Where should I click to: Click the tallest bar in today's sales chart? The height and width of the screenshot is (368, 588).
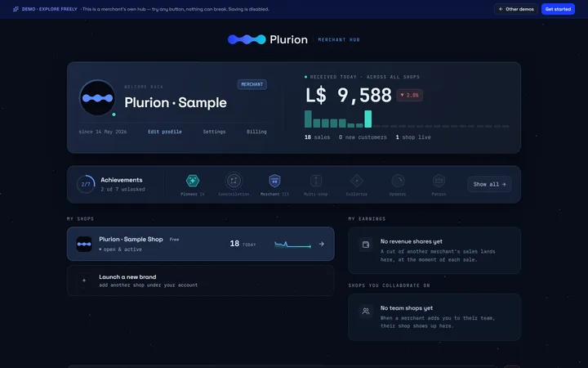(x=367, y=119)
